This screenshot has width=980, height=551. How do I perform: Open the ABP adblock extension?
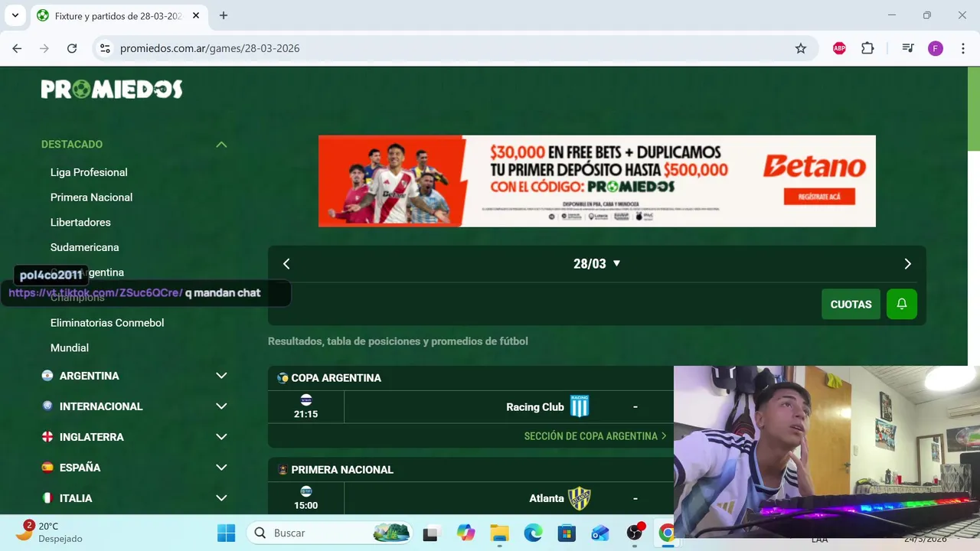coord(839,48)
